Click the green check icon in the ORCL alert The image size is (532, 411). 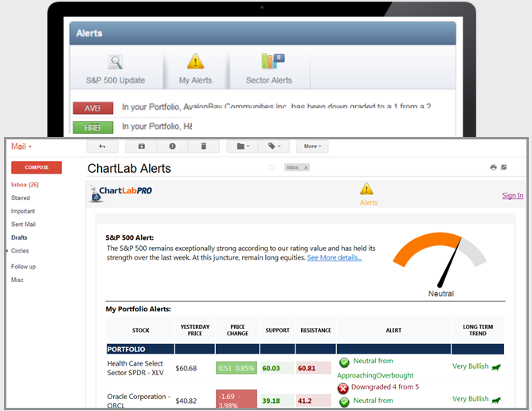tap(344, 402)
